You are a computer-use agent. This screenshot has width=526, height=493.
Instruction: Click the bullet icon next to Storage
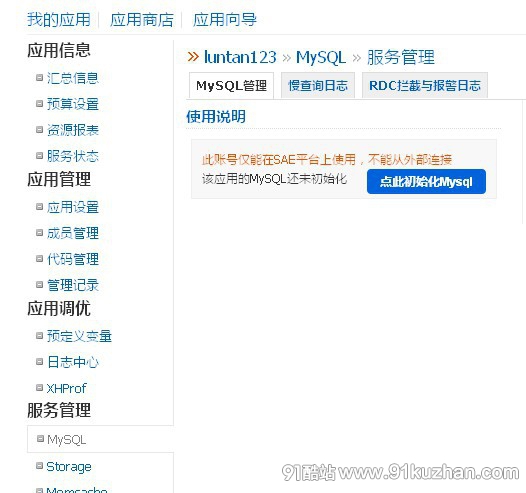40,465
